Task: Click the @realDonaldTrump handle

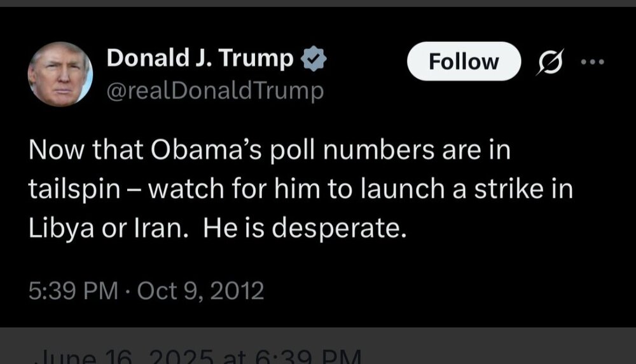Action: 215,91
